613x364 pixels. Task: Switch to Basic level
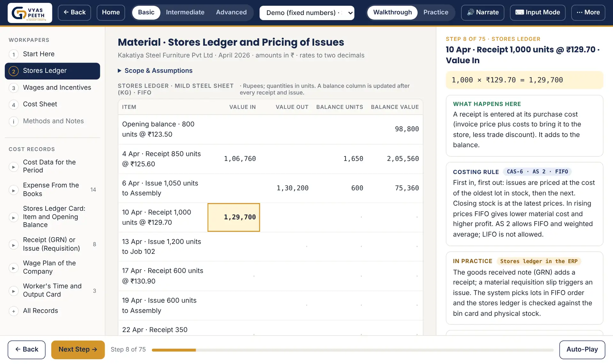point(146,12)
